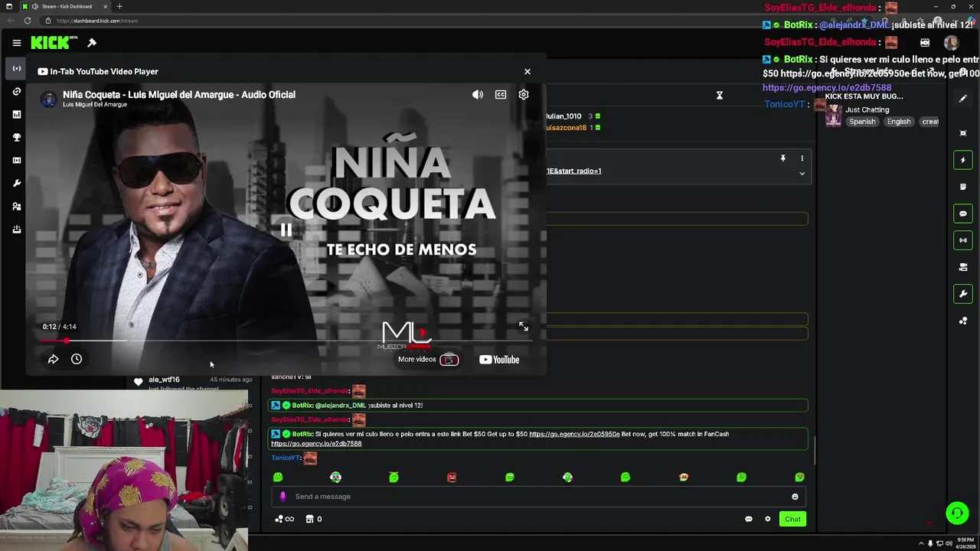Click the focus target icon on right toolbar
This screenshot has height=551, width=980.
click(963, 133)
